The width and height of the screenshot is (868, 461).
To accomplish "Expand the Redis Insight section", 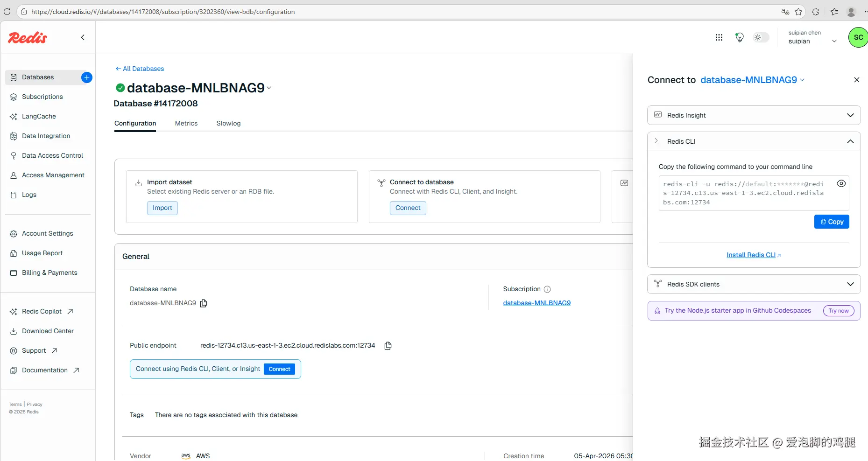I will click(754, 115).
